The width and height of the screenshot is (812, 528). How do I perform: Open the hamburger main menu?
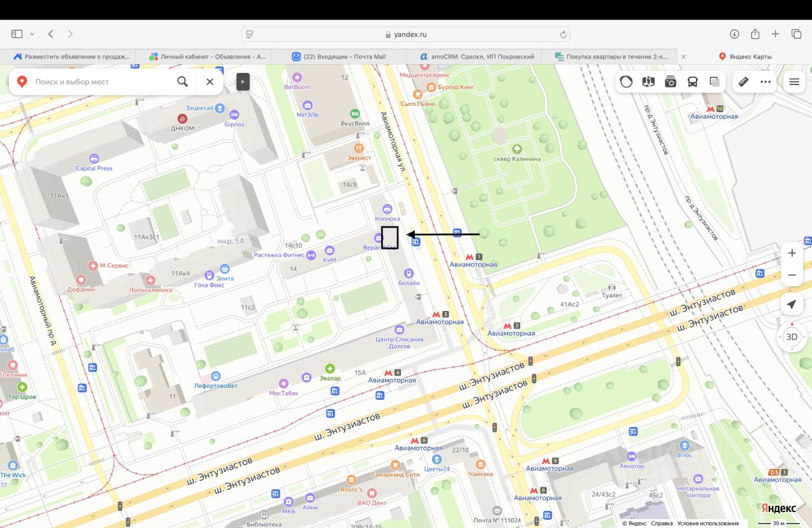(794, 82)
